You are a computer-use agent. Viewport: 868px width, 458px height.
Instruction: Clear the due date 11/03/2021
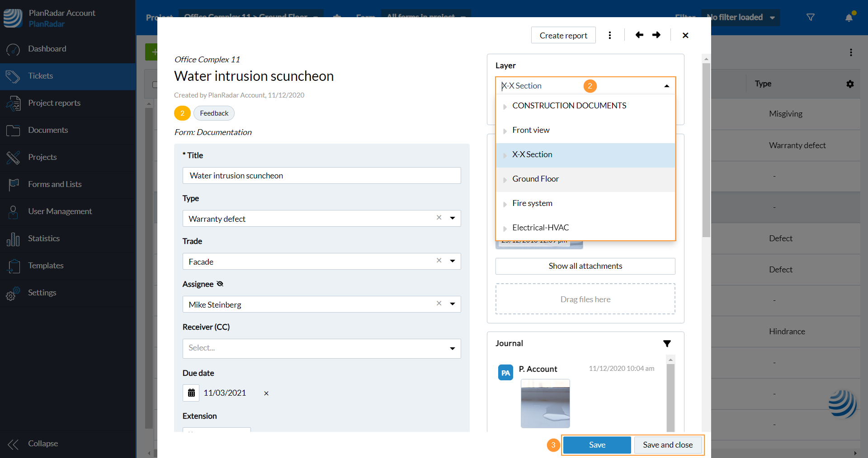(x=266, y=393)
